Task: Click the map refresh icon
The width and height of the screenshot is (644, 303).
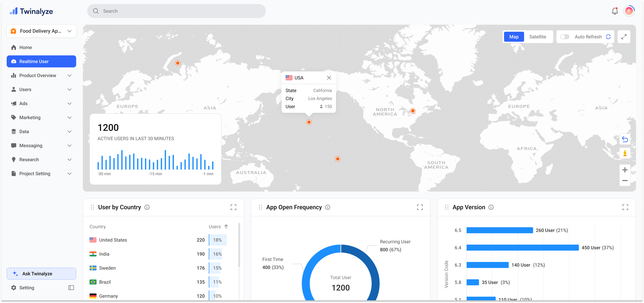Action: point(608,37)
